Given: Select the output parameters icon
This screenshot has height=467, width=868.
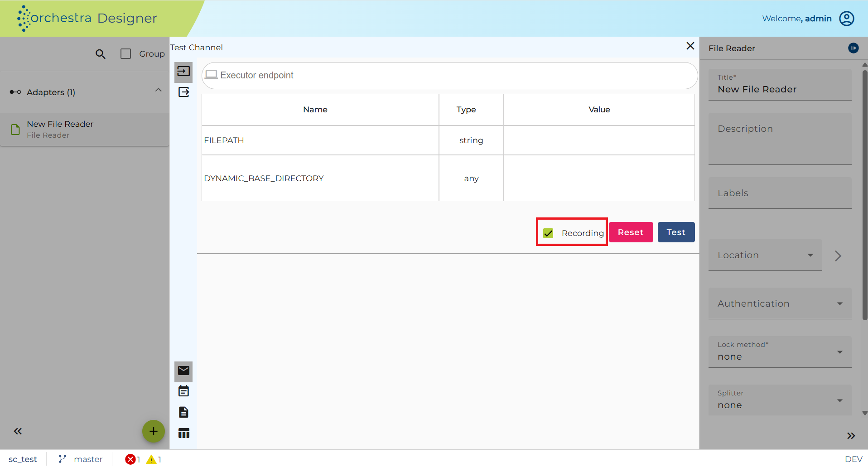Looking at the screenshot, I should click(183, 92).
